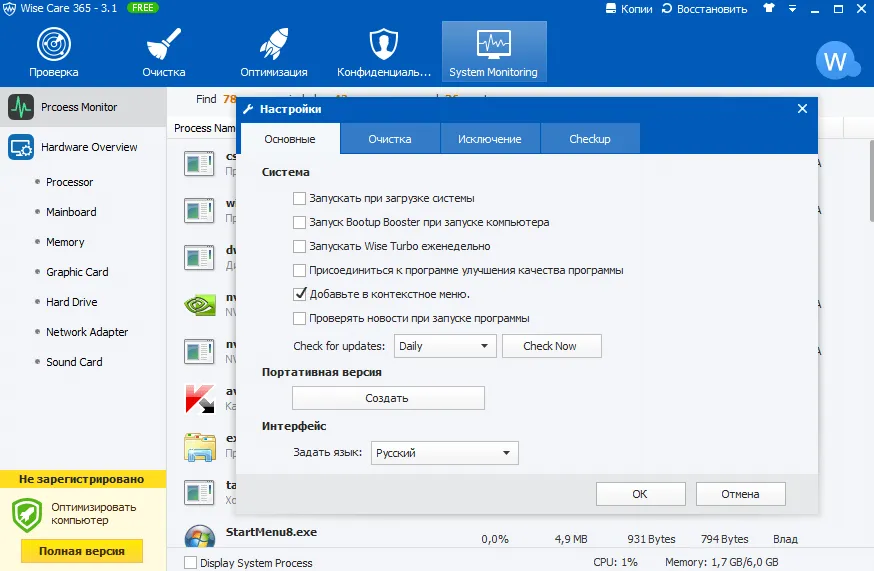Select Sound Card in hardware list

74,362
